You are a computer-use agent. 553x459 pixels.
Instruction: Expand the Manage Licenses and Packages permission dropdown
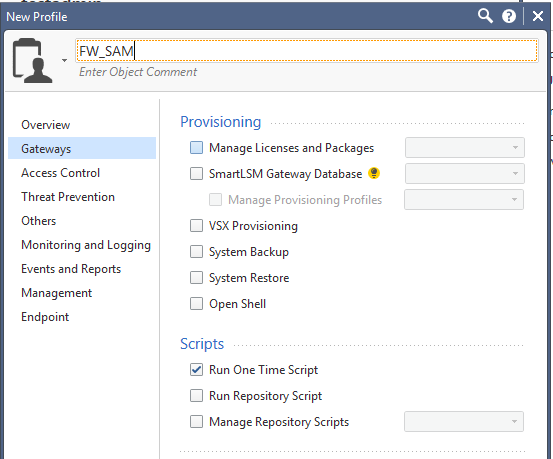464,147
